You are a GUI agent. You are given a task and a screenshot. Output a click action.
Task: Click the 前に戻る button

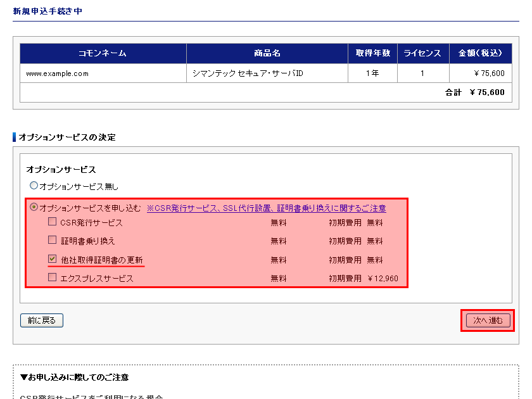tap(42, 320)
